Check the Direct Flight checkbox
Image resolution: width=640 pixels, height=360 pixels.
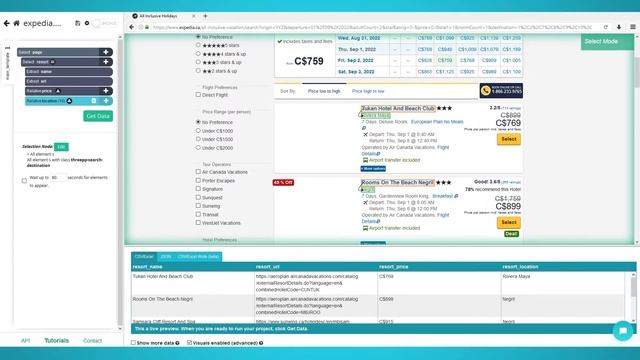198,94
